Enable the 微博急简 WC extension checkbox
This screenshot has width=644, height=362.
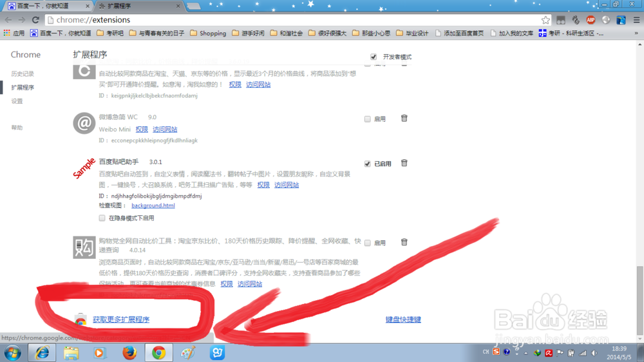[368, 119]
